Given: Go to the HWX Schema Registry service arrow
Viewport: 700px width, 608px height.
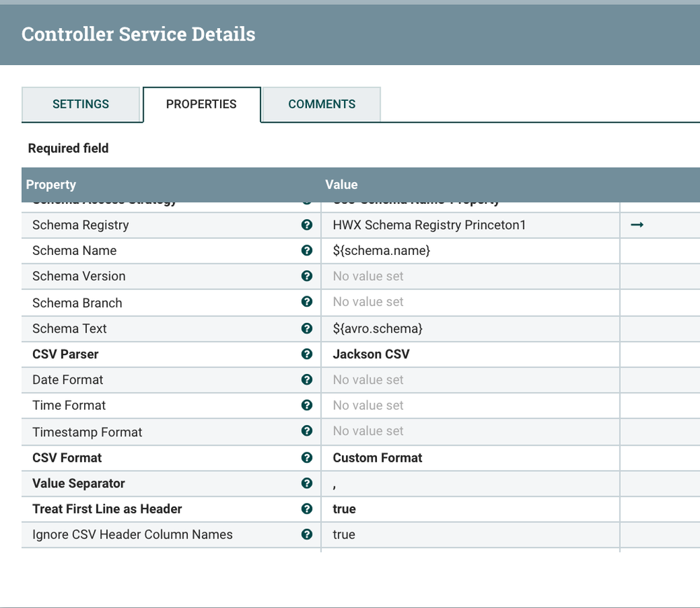Looking at the screenshot, I should (637, 225).
